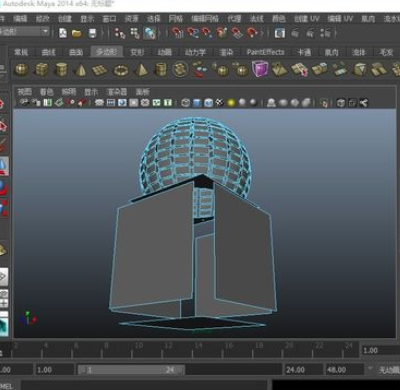The height and width of the screenshot is (390, 400).
Task: Create a polygon pyramid from the shelf
Action: pyautogui.click(x=141, y=70)
